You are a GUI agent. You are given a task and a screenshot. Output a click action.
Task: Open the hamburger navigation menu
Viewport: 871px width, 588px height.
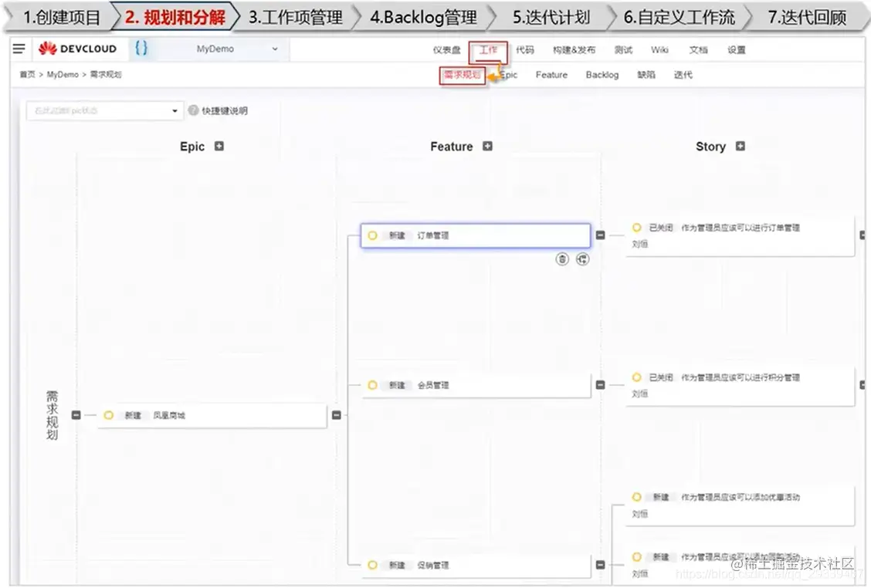coord(19,49)
